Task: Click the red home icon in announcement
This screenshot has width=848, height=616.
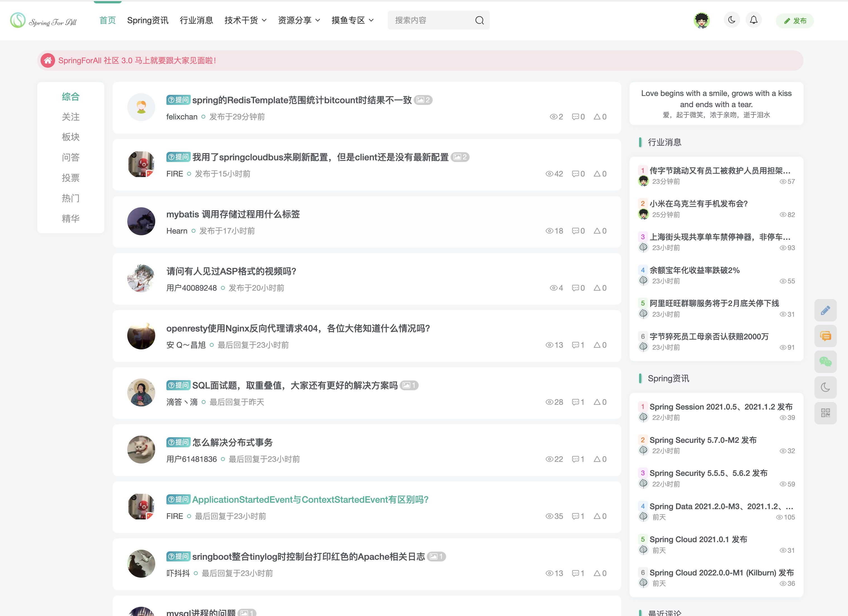Action: point(48,60)
